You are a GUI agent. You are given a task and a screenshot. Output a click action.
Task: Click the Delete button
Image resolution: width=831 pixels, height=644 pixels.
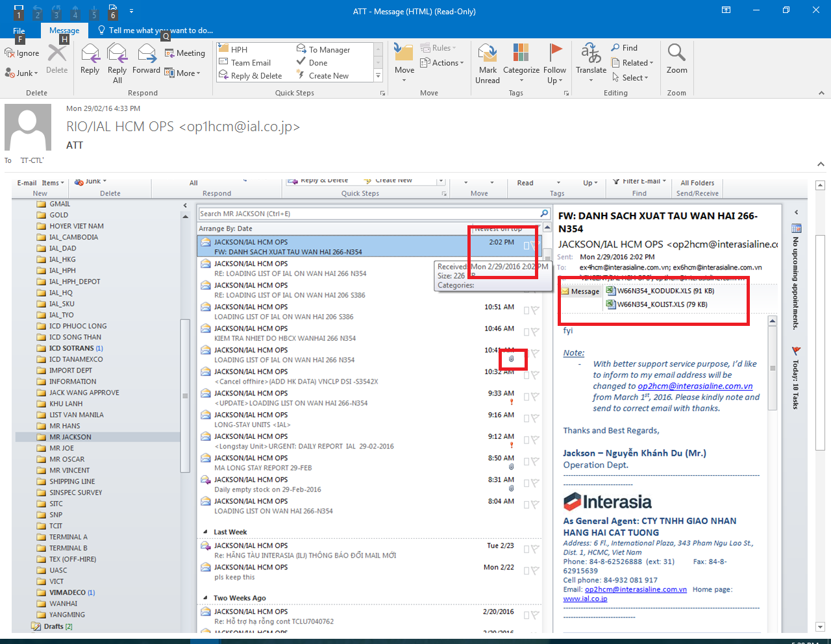56,60
